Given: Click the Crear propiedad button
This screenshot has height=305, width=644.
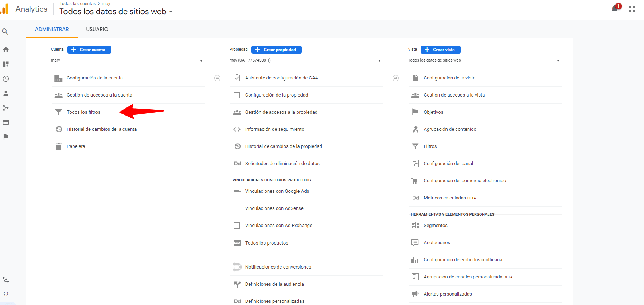Looking at the screenshot, I should coord(277,50).
